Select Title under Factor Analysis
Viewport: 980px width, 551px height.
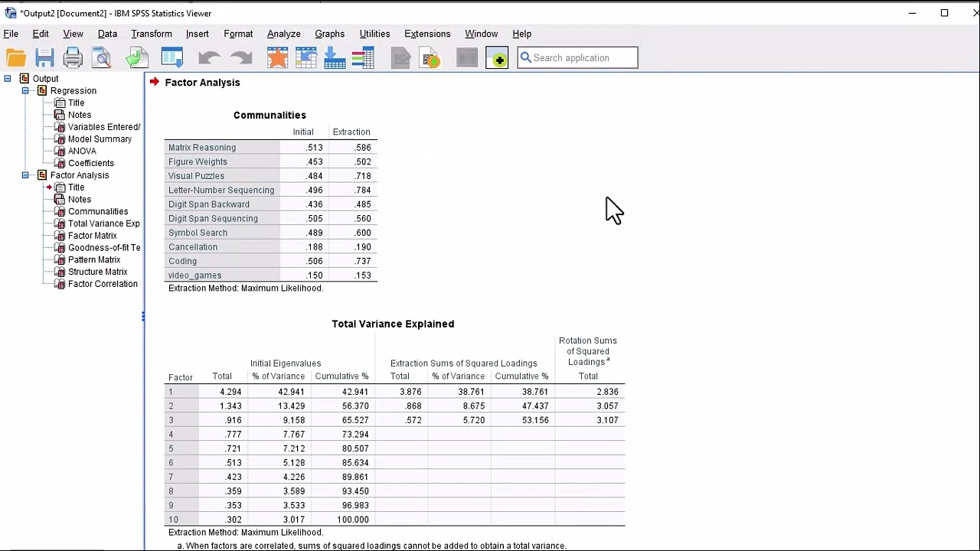click(77, 187)
